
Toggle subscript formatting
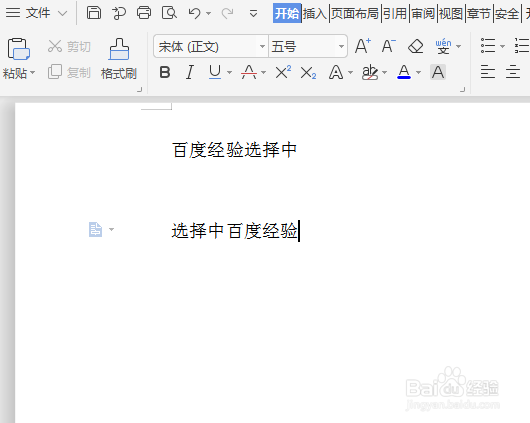[308, 73]
